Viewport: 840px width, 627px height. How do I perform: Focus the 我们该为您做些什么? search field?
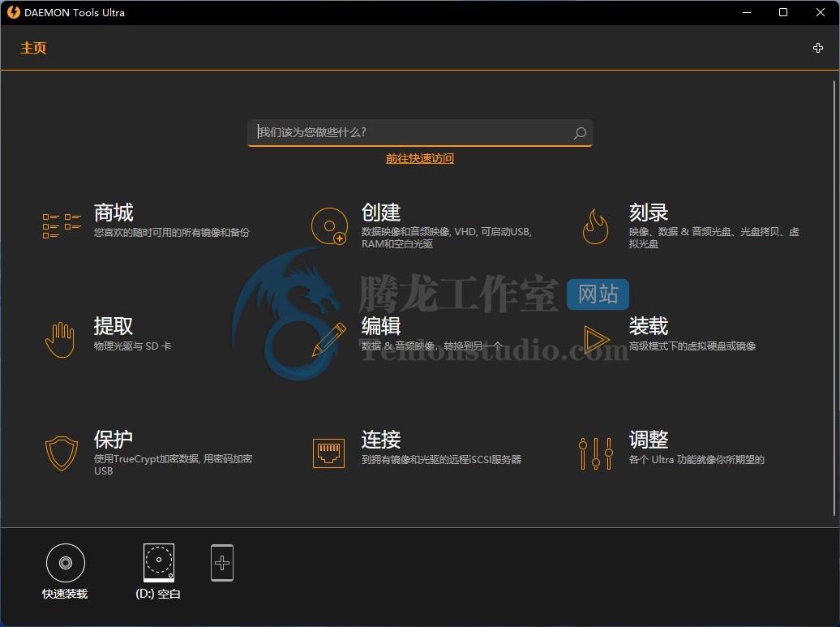pos(420,132)
